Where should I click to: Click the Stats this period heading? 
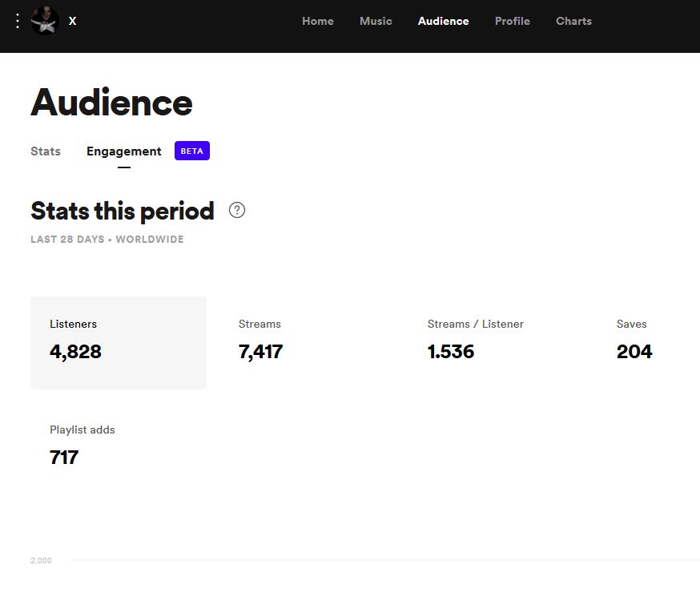123,211
